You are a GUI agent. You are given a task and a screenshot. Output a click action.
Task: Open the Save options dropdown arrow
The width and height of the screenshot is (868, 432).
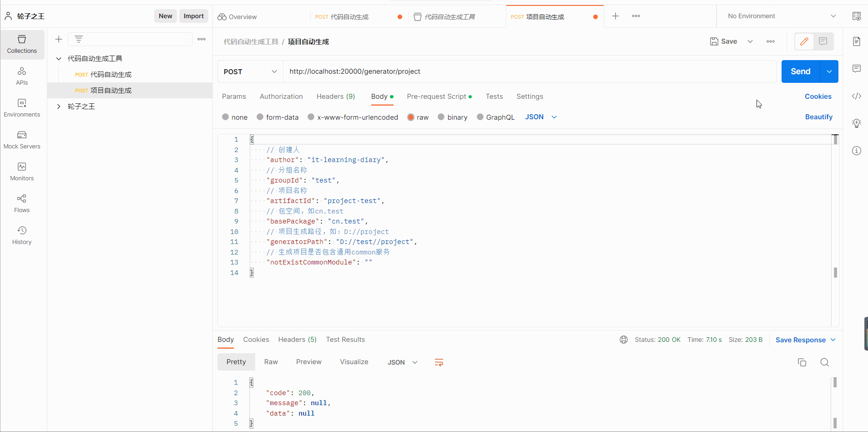click(750, 41)
